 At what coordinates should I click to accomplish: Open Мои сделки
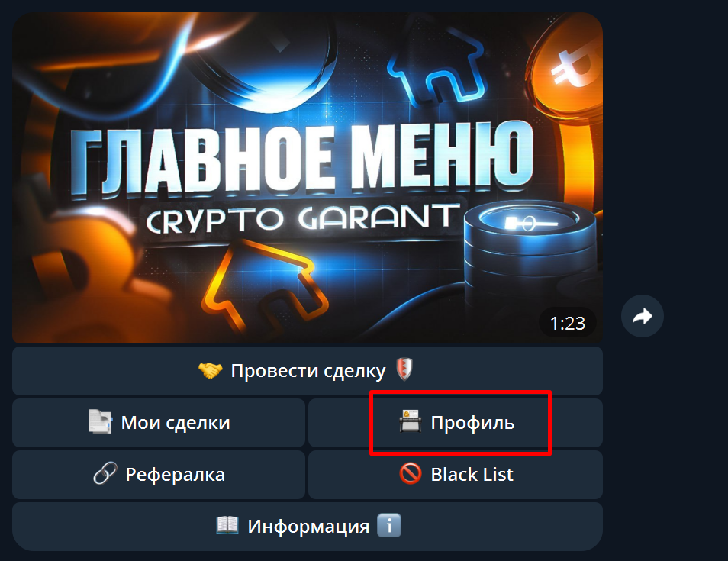point(159,423)
